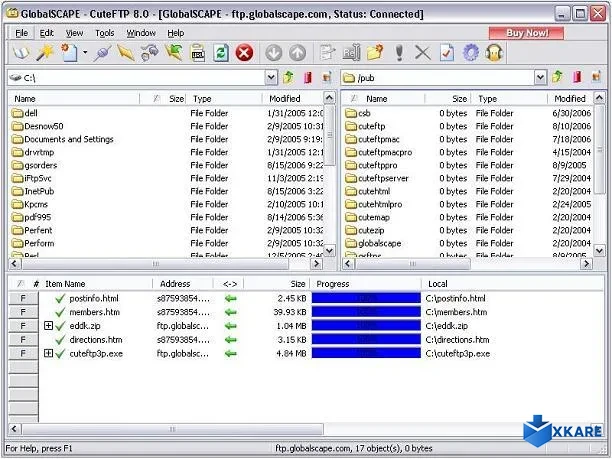Screen dimensions: 612x459
Task: Sort queue by Item Name column
Action: [x=97, y=284]
